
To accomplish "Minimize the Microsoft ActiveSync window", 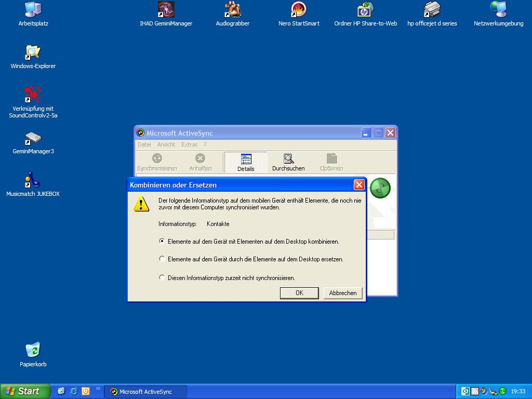I will (366, 133).
